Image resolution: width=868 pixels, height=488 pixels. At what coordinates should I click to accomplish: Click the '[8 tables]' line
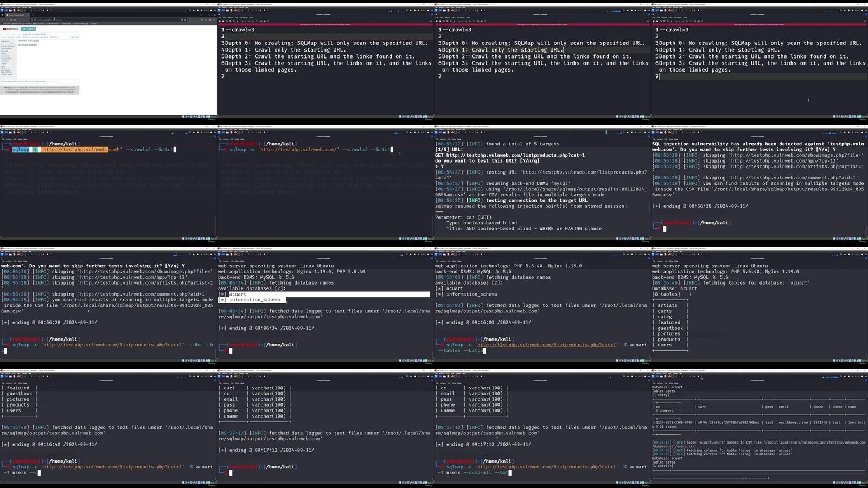(666, 294)
